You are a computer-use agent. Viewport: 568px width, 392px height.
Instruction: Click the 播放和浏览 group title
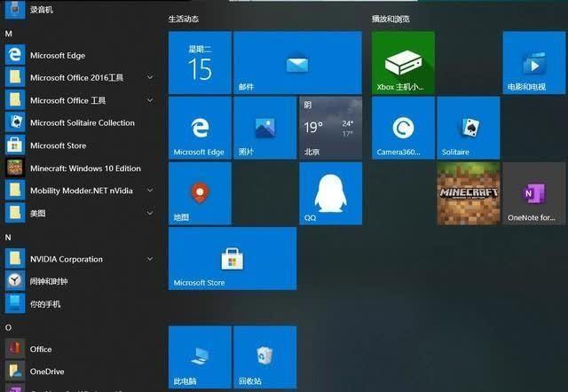coord(390,19)
